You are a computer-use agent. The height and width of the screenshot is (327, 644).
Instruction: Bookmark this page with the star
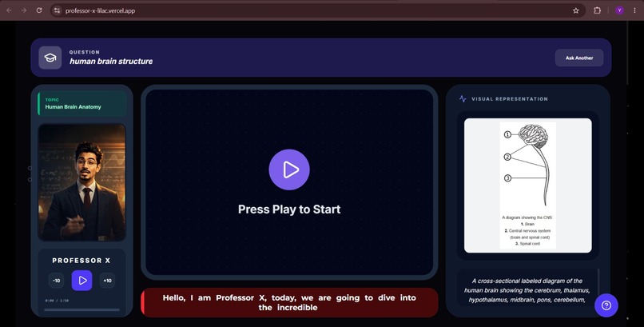[x=576, y=10]
